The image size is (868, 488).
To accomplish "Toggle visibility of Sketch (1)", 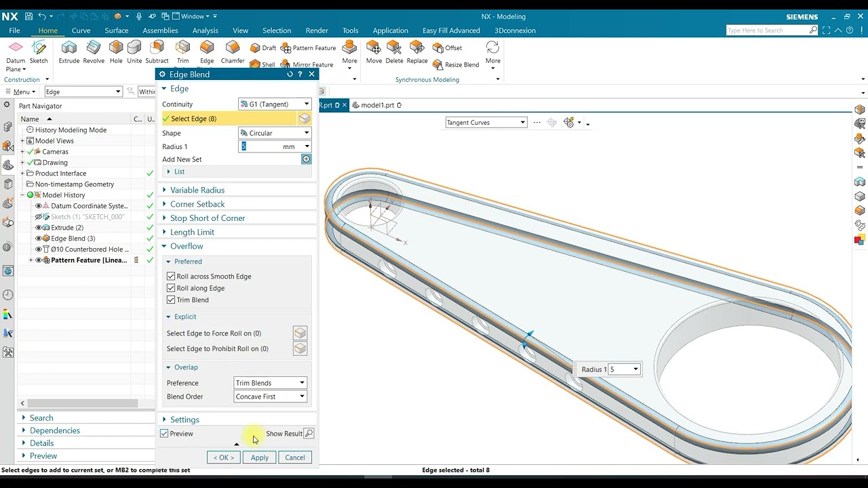I will [39, 217].
